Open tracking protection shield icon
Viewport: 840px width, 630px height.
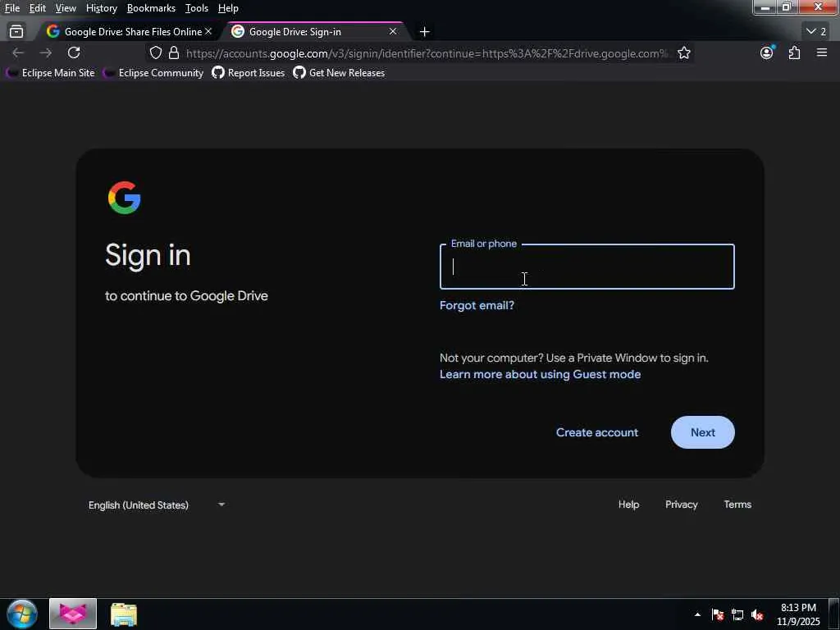coord(155,52)
